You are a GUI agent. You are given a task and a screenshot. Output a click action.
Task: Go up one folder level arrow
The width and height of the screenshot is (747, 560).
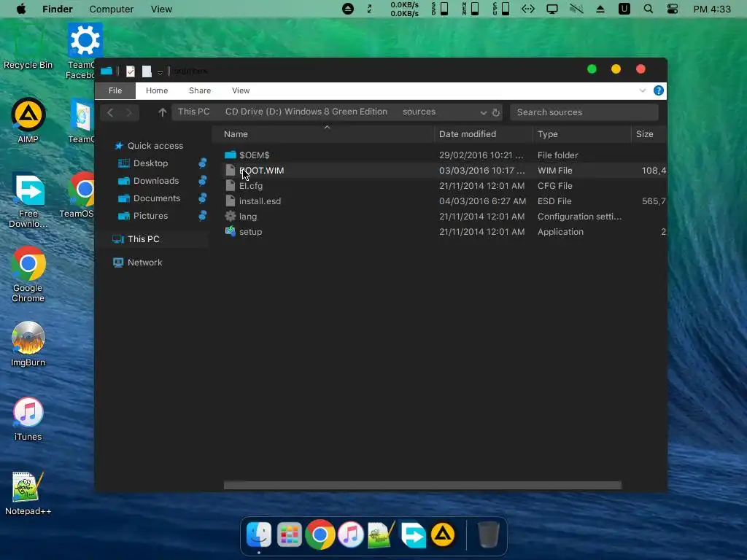tap(163, 112)
